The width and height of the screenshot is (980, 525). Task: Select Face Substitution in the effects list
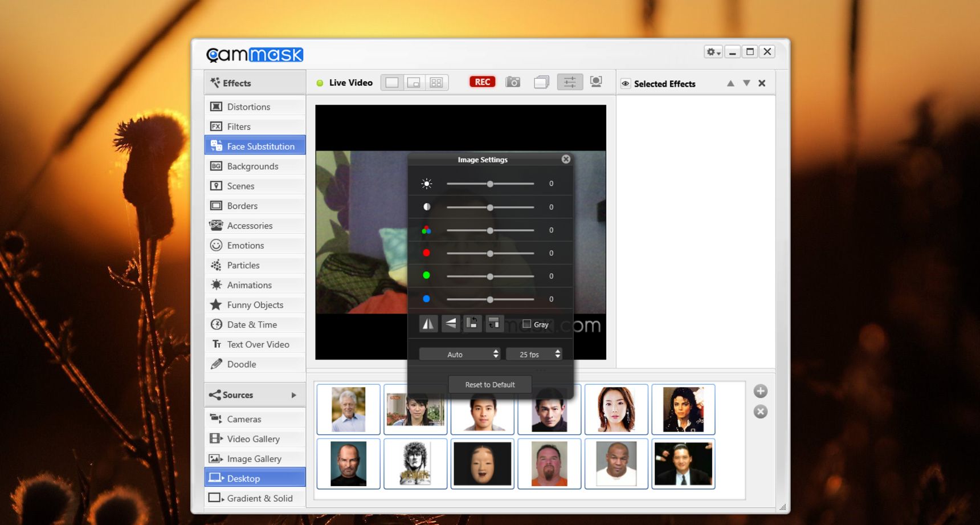click(x=255, y=146)
